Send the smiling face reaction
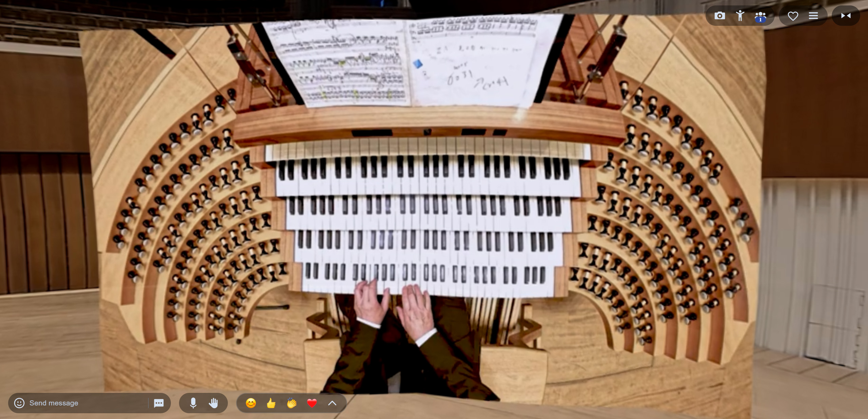 click(251, 403)
